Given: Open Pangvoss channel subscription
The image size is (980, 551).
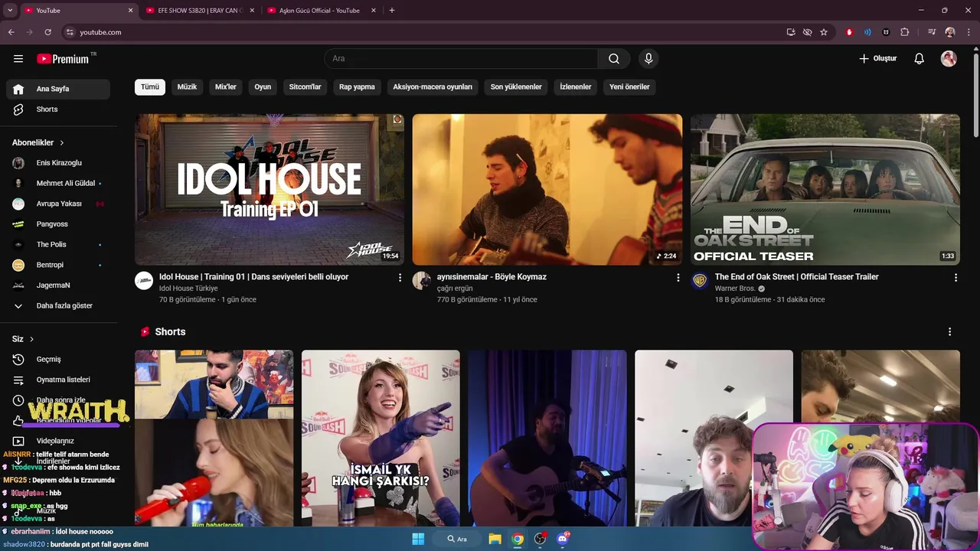Looking at the screenshot, I should (58, 224).
